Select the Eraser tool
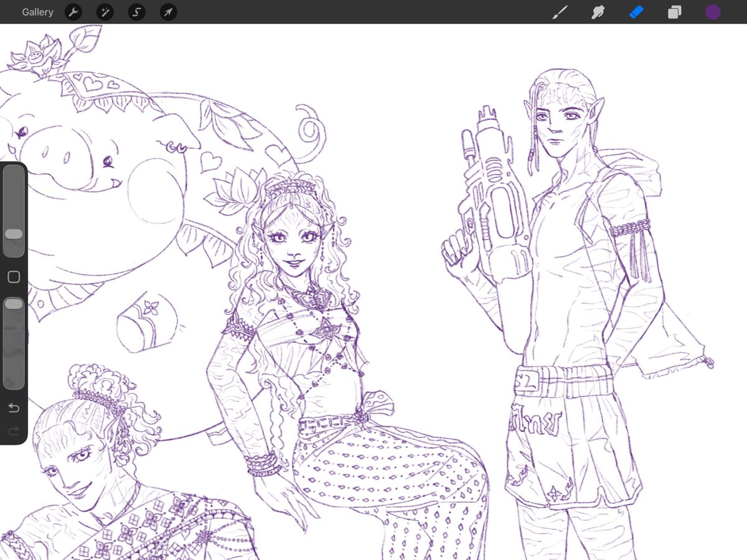The width and height of the screenshot is (747, 560). tap(636, 12)
